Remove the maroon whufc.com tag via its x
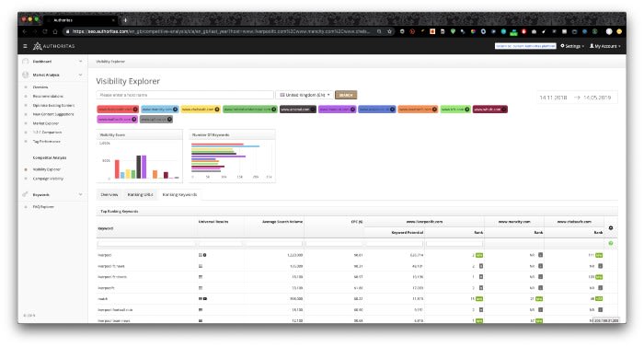644x347 pixels. (504, 110)
